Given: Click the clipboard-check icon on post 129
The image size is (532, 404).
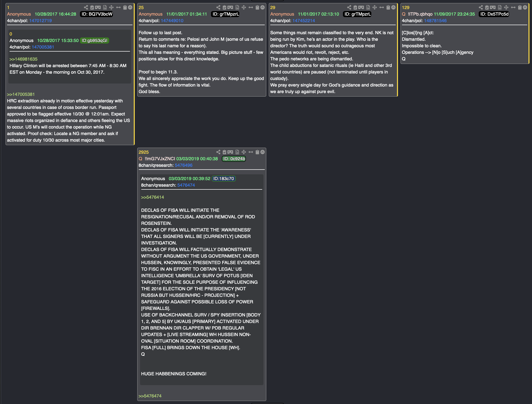Looking at the screenshot, I should click(487, 8).
